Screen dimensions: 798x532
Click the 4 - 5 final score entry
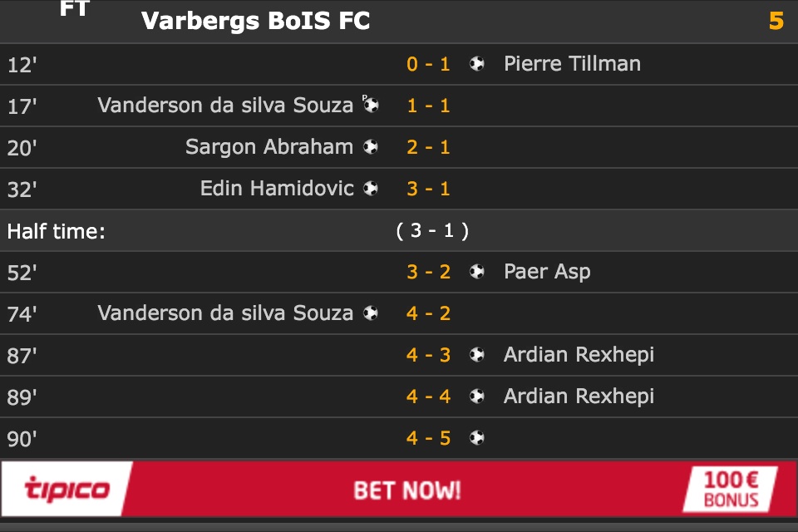click(x=428, y=438)
